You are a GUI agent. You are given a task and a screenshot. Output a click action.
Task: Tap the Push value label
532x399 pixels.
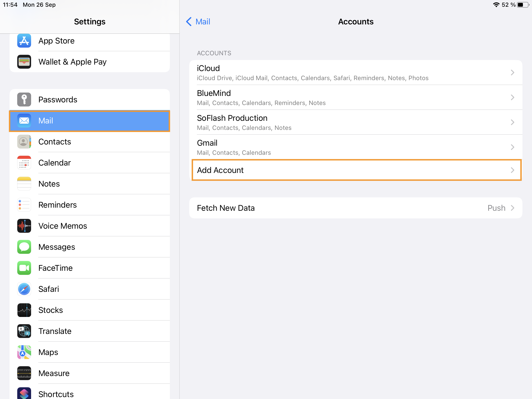click(x=496, y=208)
